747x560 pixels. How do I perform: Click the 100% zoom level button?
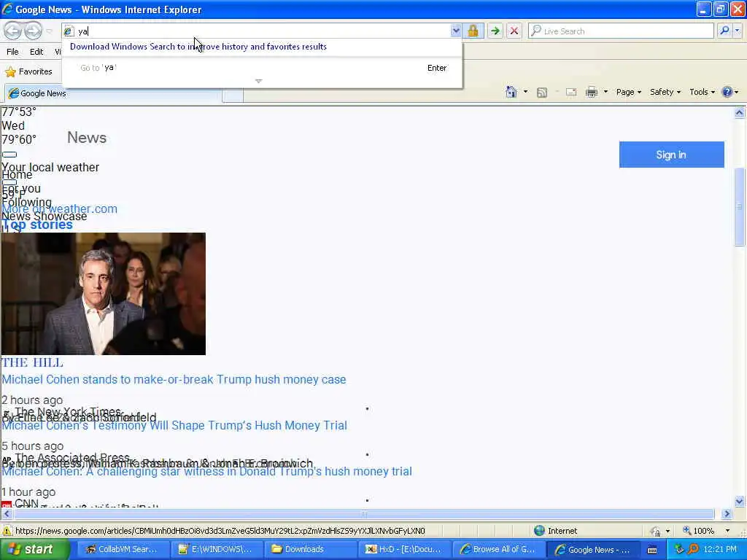(698, 531)
